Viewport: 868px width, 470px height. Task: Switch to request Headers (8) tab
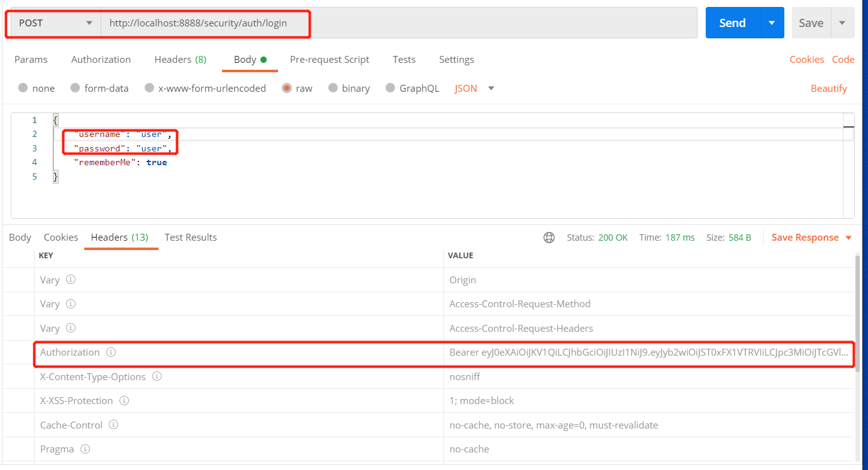point(181,60)
